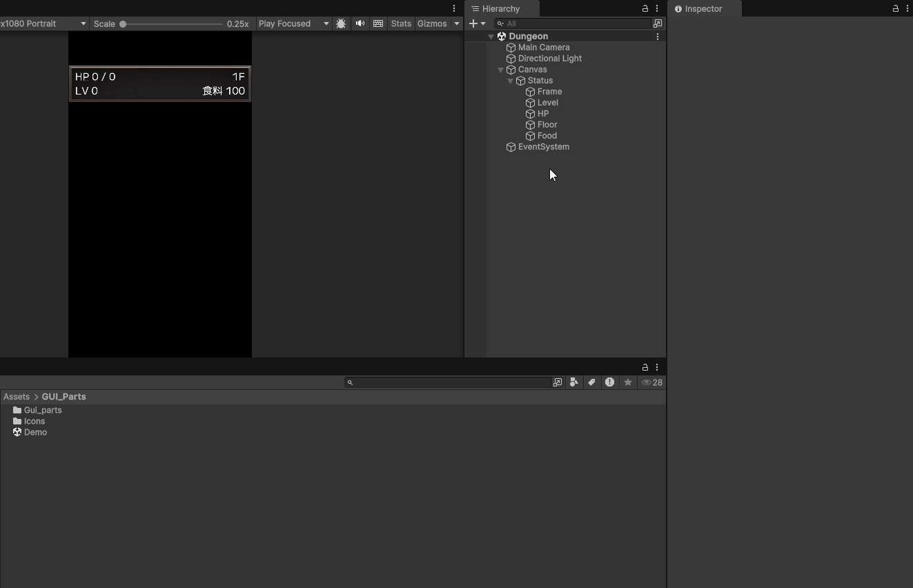Toggle the Inspector panel lock

tap(896, 9)
